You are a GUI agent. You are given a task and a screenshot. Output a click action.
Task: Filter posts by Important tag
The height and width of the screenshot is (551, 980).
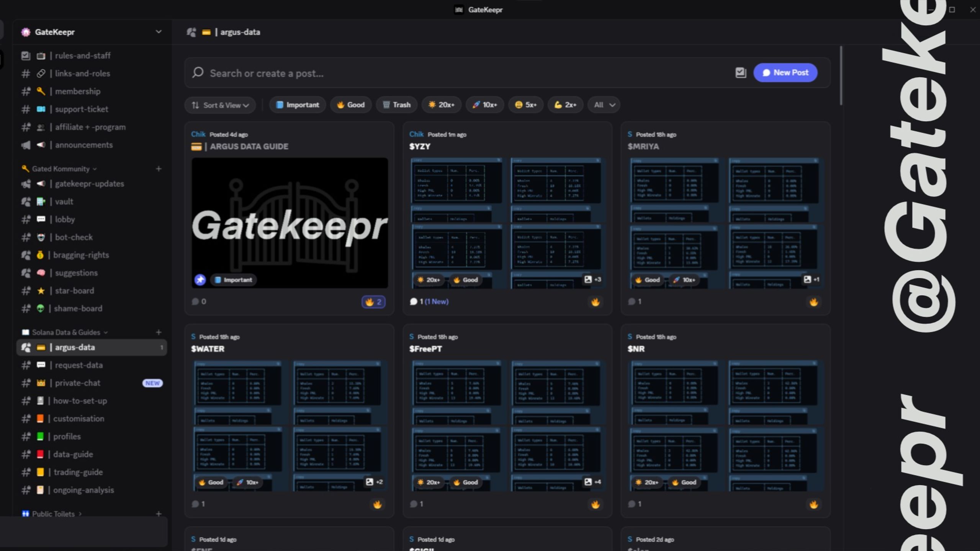point(298,105)
